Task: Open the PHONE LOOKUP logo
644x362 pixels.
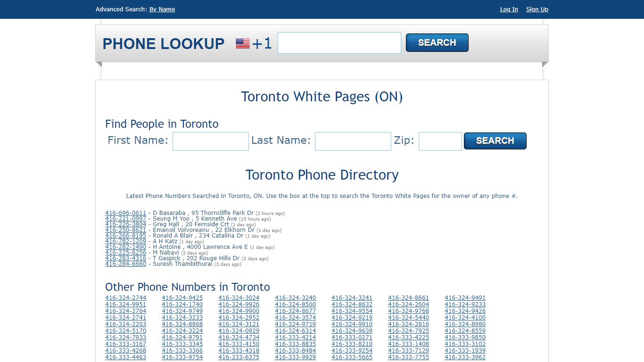Action: (164, 44)
